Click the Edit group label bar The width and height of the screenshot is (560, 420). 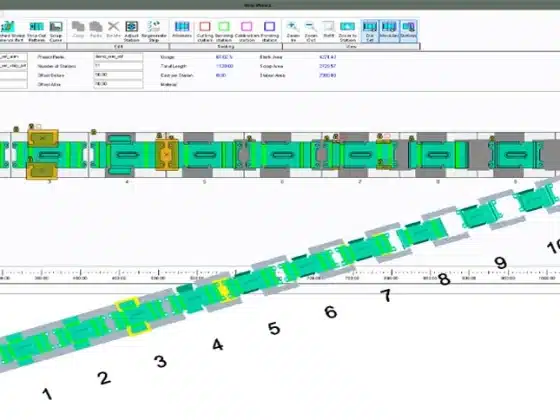pyautogui.click(x=118, y=46)
